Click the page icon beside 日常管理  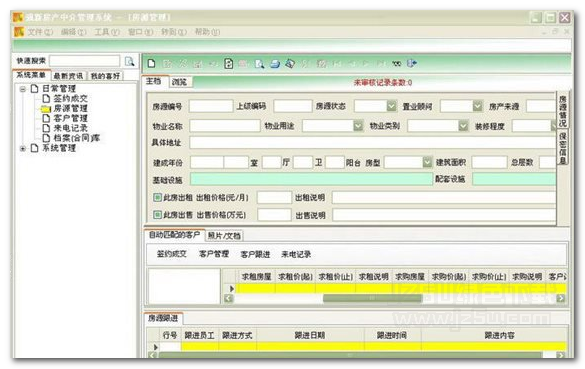coord(34,88)
